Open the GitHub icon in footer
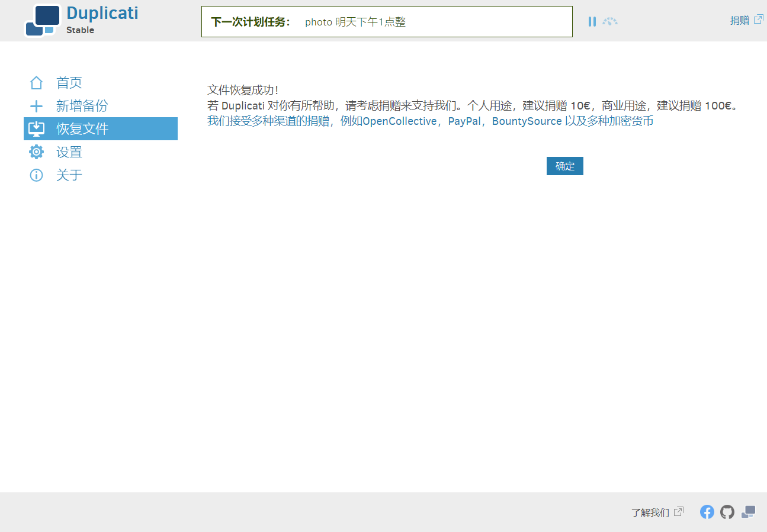Image resolution: width=767 pixels, height=532 pixels. point(727,512)
